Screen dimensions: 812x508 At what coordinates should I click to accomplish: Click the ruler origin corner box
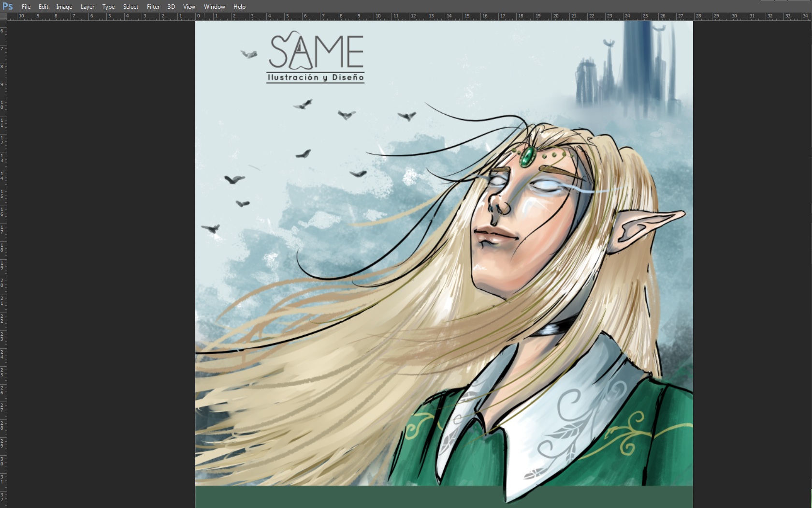coord(3,16)
